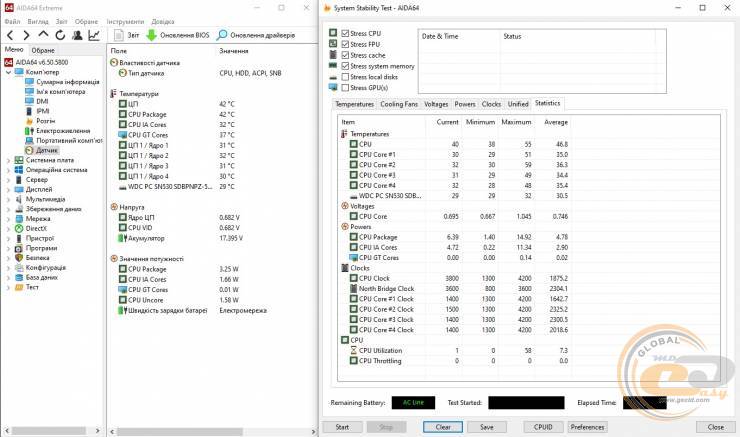This screenshot has width=740, height=437.
Task: Expand the Мультимедіа node
Action: 8,199
